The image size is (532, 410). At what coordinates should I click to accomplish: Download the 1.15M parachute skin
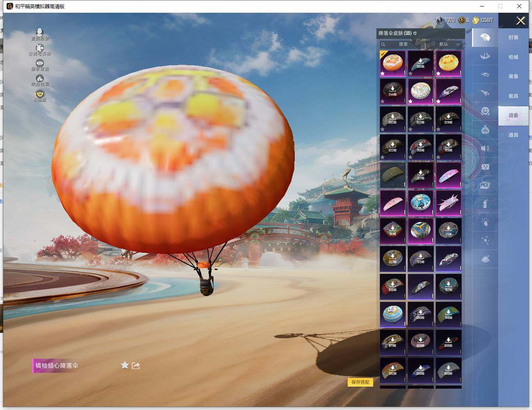(449, 231)
